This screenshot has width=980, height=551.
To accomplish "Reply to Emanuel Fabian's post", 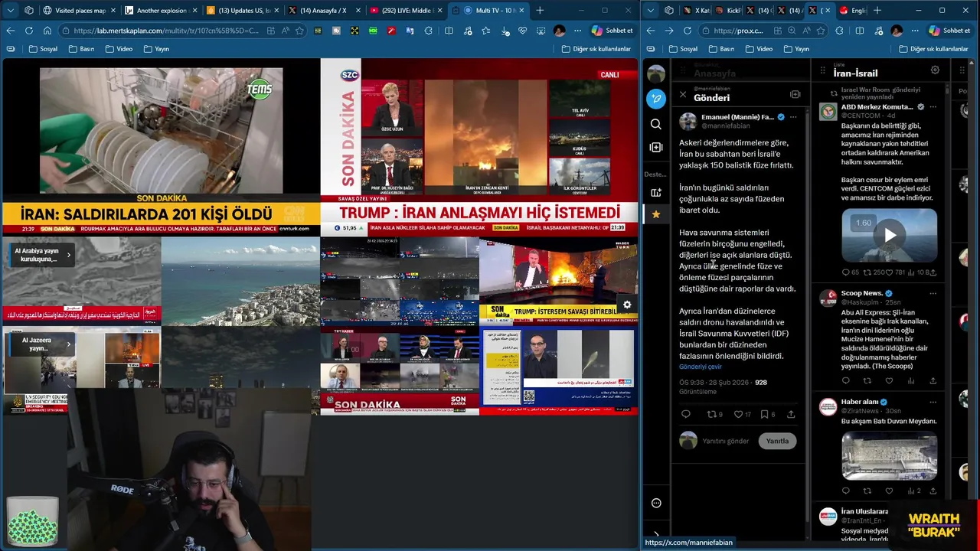I will pos(686,414).
